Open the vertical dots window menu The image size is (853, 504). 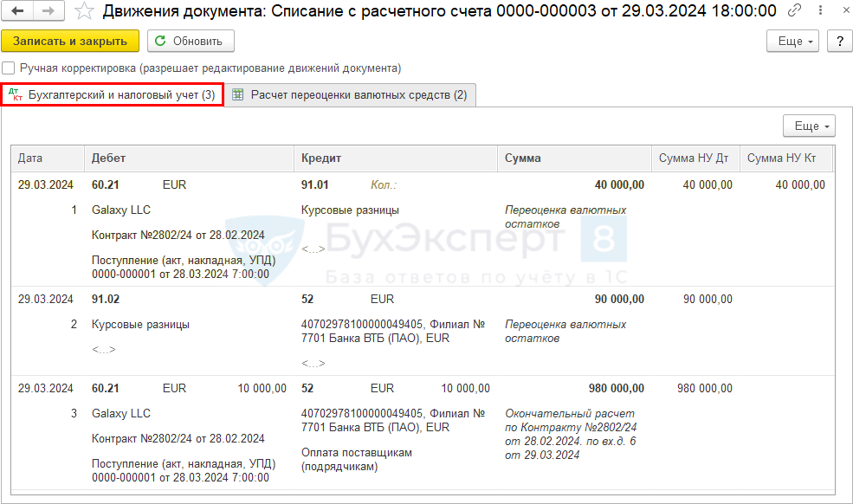point(817,10)
